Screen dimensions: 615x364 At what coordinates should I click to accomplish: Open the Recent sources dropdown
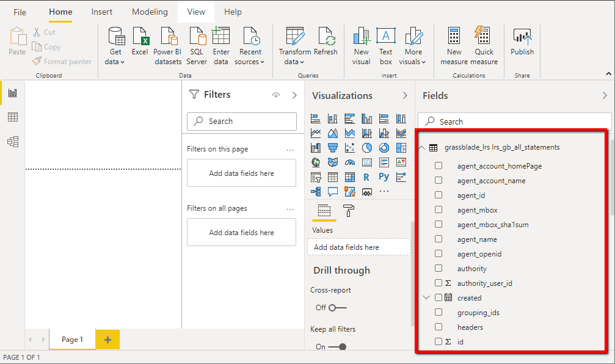(x=250, y=46)
